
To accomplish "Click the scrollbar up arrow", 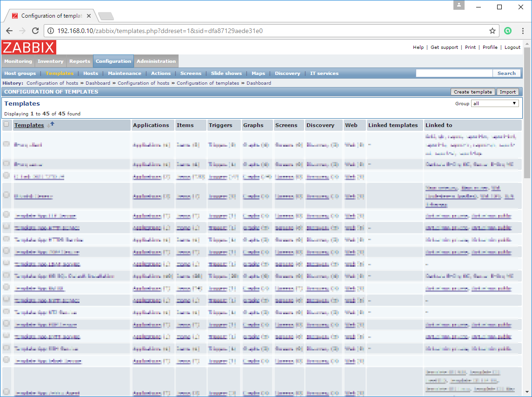I will point(527,44).
